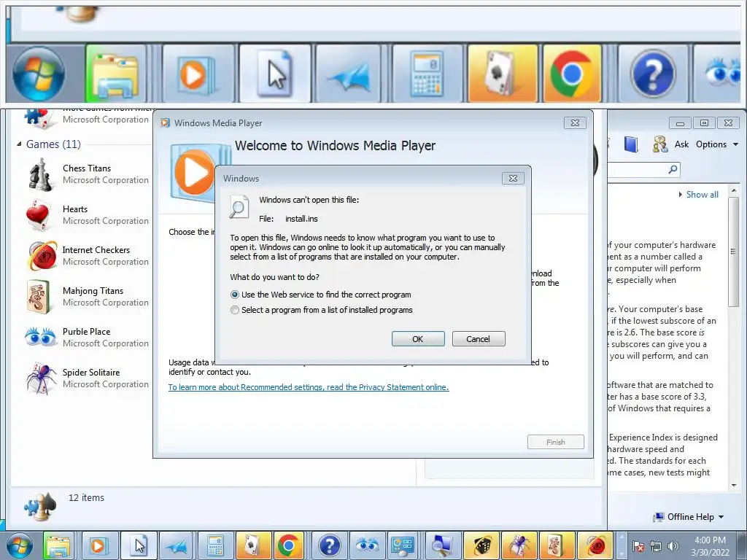Switch to Help and Support taskbar button
This screenshot has height=560, width=747.
[329, 545]
